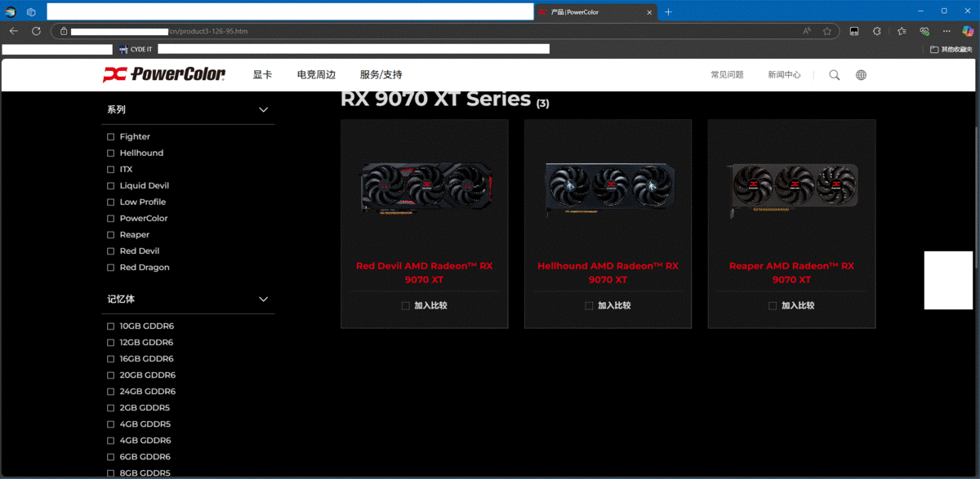Open the Copilot icon in the toolbar
This screenshot has width=980, height=479.
tap(968, 31)
